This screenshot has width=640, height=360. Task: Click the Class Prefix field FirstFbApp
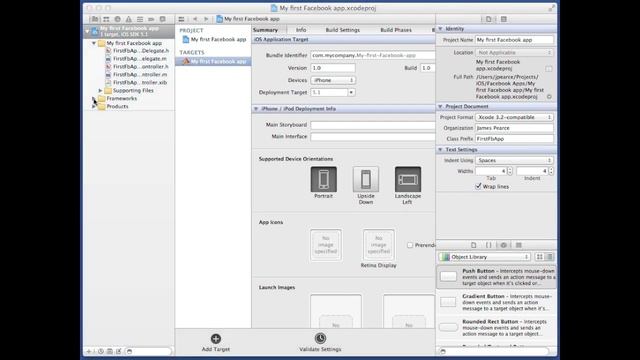514,139
